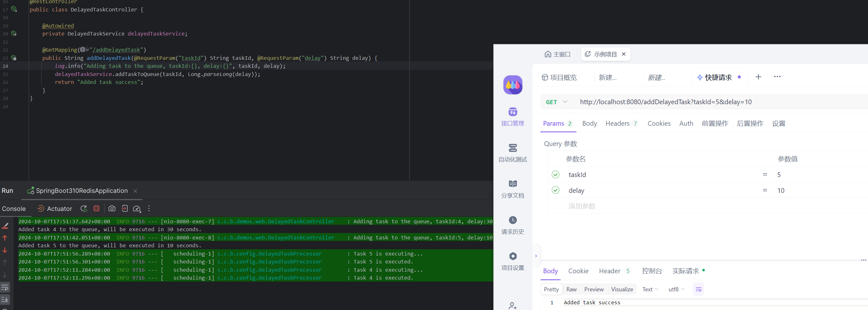This screenshot has width=868, height=310.
Task: Open 自动化测试 in the Apifox sidebar
Action: click(513, 153)
